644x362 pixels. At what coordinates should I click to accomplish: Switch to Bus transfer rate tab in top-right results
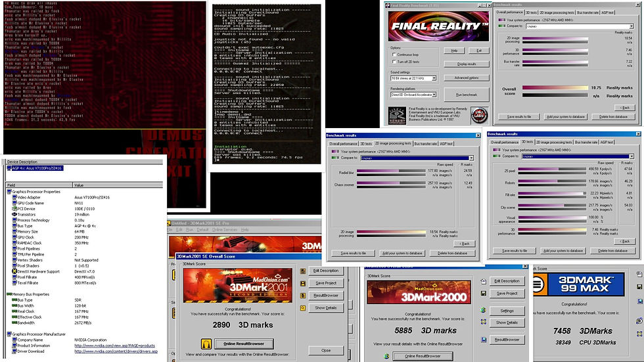click(x=587, y=12)
